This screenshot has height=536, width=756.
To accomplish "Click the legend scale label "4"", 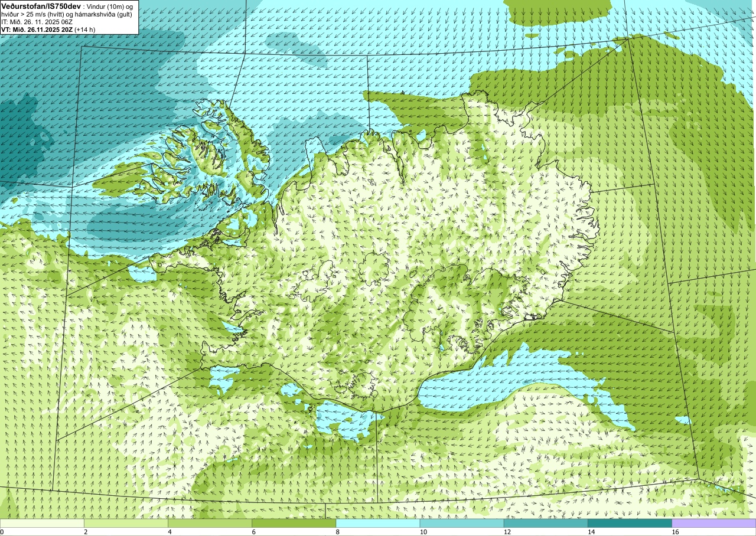I will [170, 532].
